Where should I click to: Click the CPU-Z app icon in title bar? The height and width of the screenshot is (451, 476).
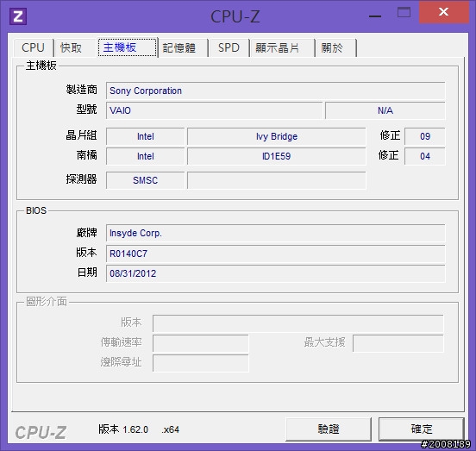point(18,16)
